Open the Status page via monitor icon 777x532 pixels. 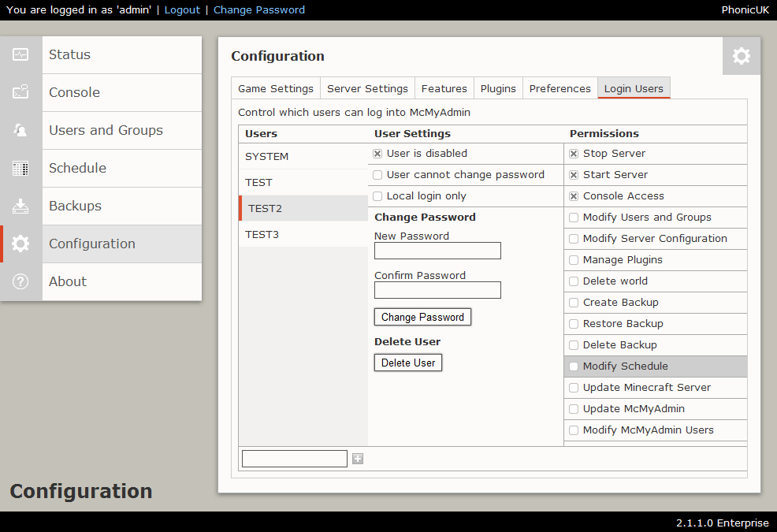[x=20, y=54]
